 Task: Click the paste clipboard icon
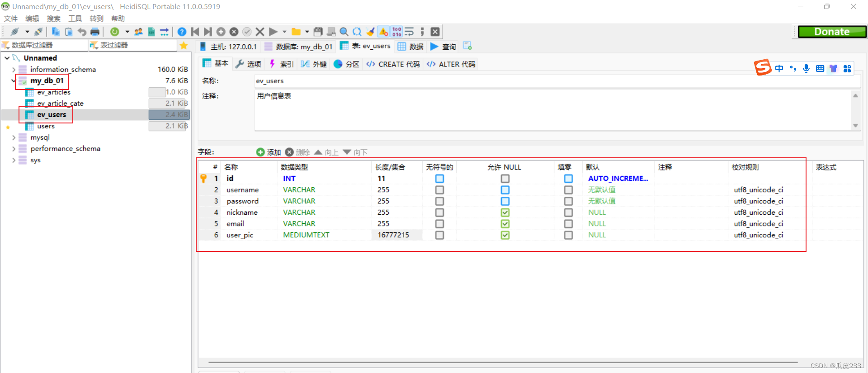click(x=69, y=32)
